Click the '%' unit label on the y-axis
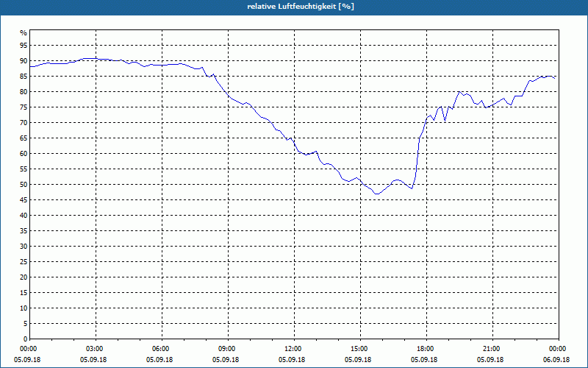This screenshot has width=588, height=368. (24, 33)
